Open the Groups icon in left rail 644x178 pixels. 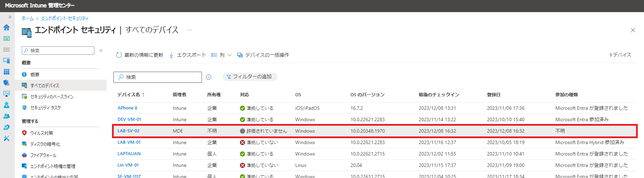[x=7, y=116]
